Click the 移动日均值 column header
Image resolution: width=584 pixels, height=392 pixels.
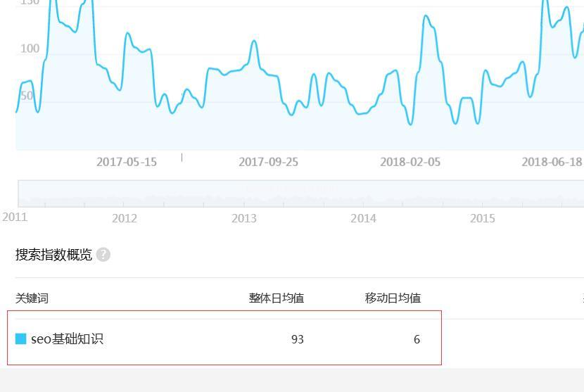(393, 298)
